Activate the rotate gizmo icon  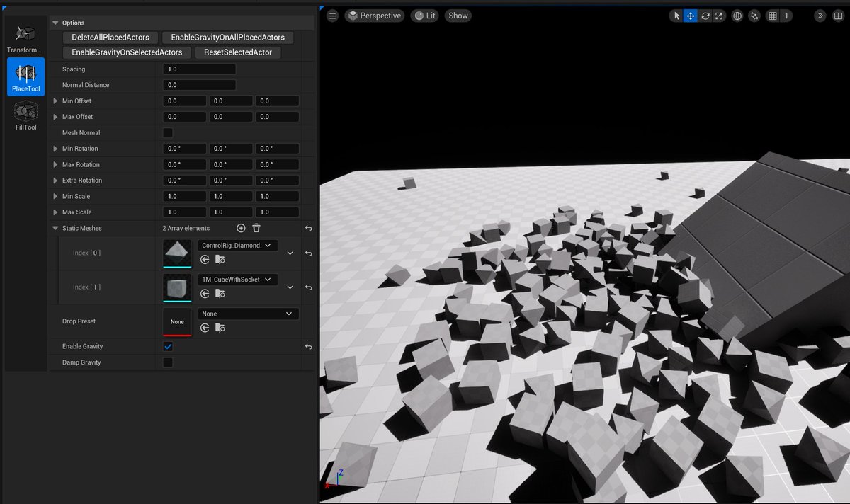(x=705, y=16)
